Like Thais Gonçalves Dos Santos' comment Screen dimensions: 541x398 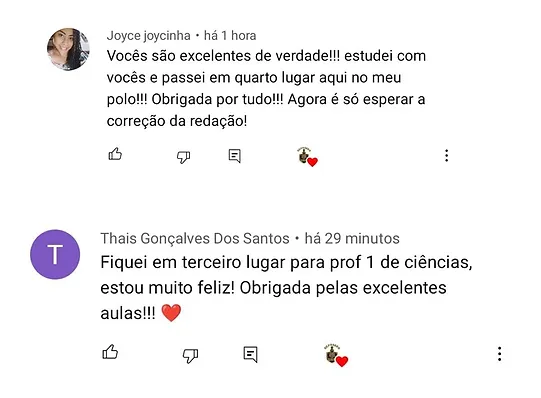click(x=110, y=352)
